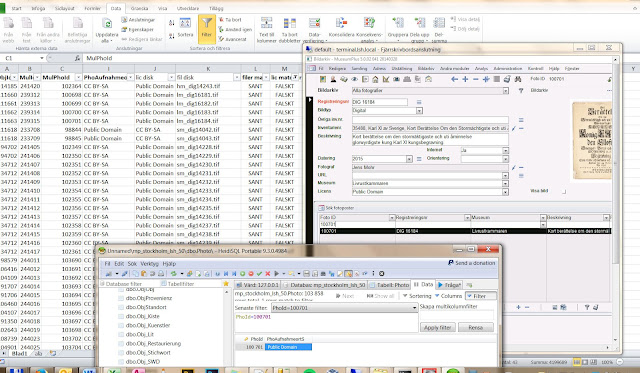This screenshot has width=640, height=373.
Task: Click the document thumbnail image in MuseumPlus
Action: (x=592, y=141)
